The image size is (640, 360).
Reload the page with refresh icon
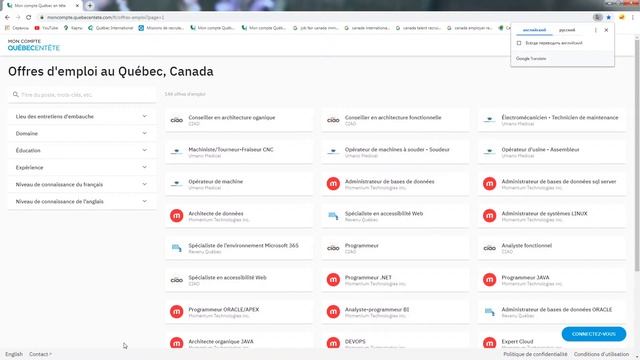(29, 17)
